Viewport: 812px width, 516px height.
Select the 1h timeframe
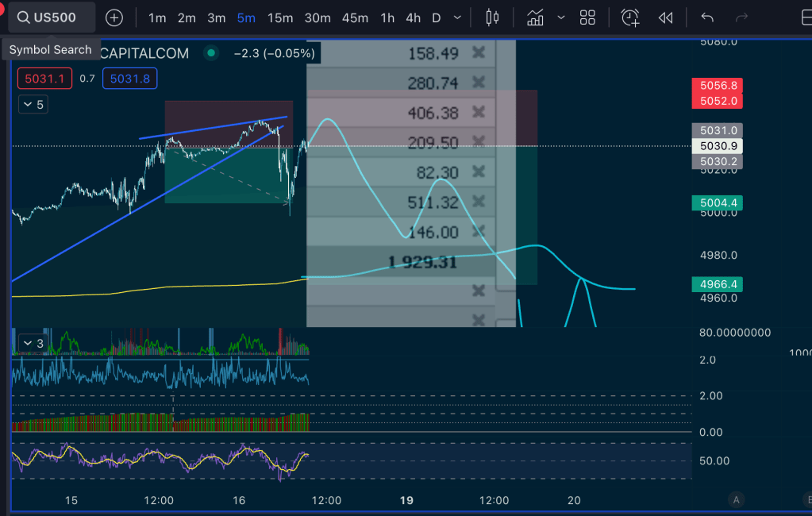tap(387, 17)
